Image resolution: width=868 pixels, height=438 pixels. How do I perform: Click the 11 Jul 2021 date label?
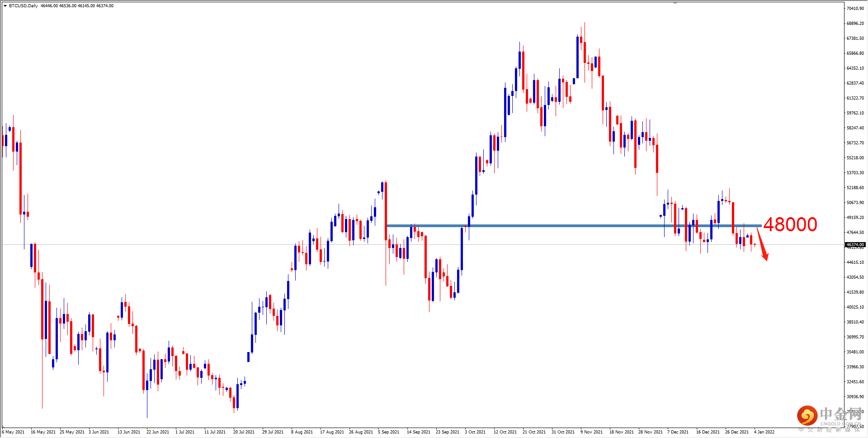point(215,432)
